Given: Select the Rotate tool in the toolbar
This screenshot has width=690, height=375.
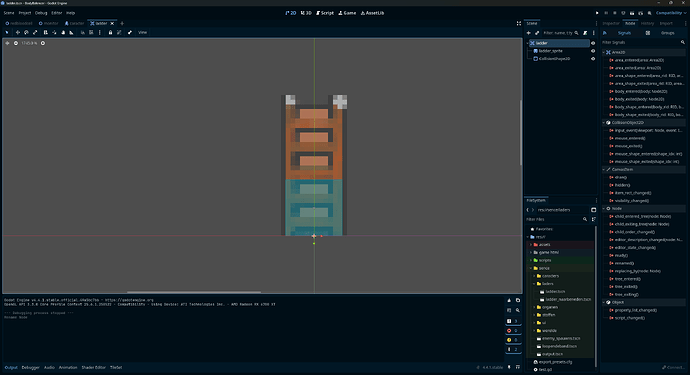Looking at the screenshot, I should pos(26,33).
